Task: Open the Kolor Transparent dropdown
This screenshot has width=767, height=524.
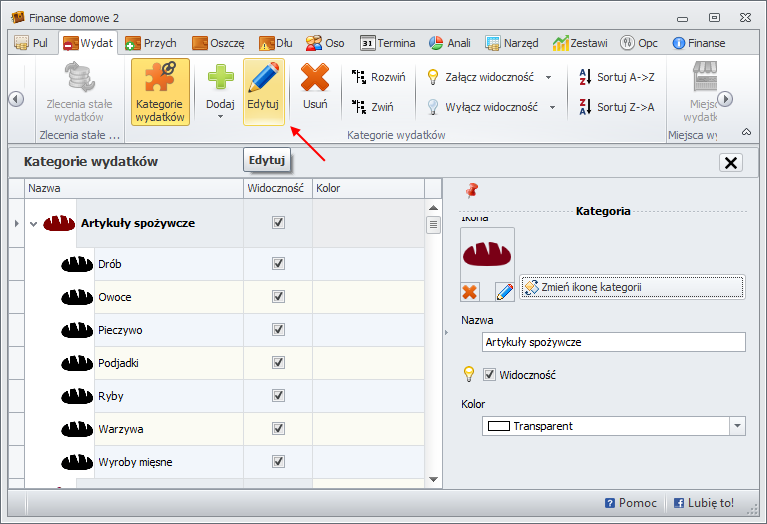Action: coord(737,426)
